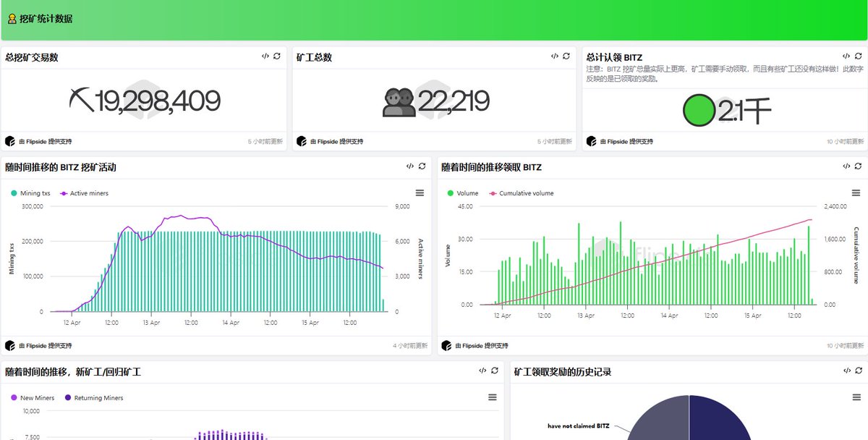Click Flipside logo under 总挖矿交易数 card
The image size is (868, 440).
point(10,141)
